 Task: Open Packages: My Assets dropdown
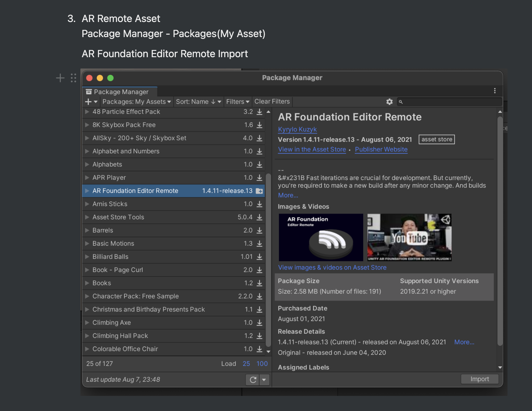137,102
